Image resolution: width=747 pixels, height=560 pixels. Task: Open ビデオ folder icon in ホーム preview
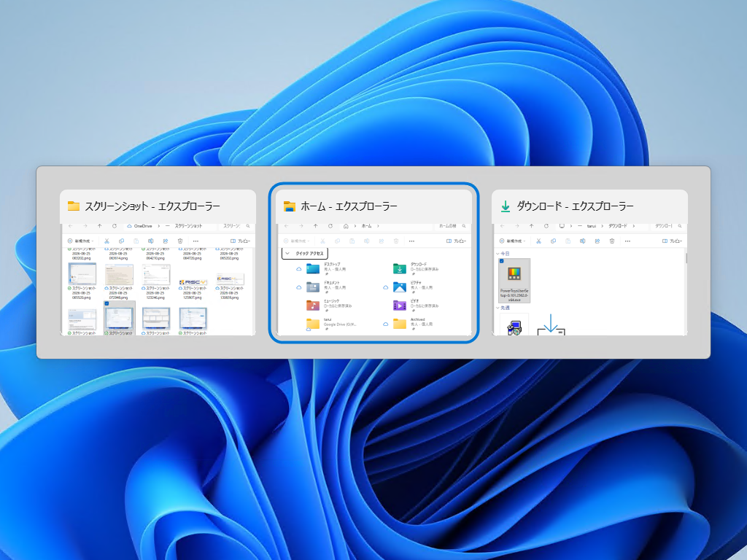point(399,306)
